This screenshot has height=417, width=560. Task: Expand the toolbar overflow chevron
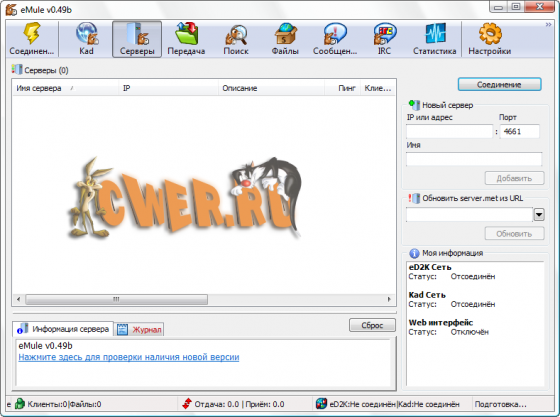548,25
